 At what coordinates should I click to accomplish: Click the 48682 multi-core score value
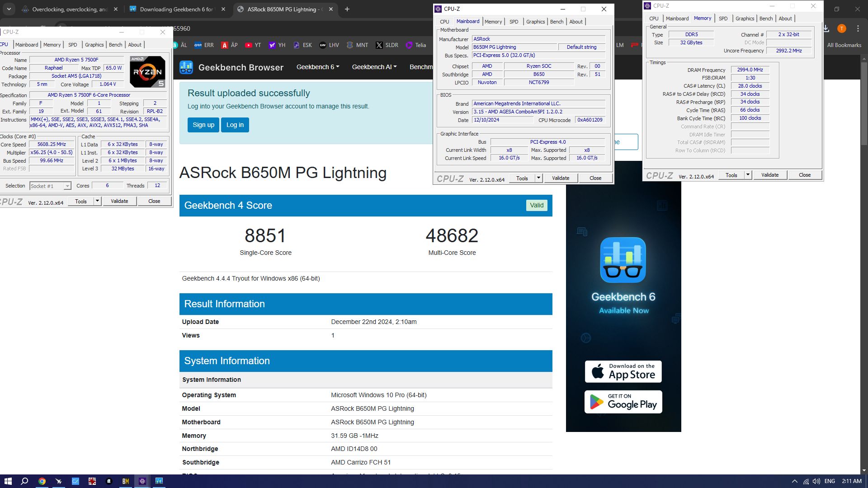tap(452, 235)
